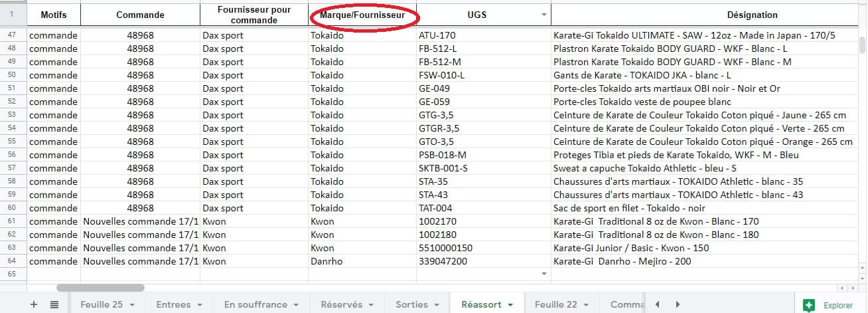Click cell with UGS GE-059

point(484,102)
